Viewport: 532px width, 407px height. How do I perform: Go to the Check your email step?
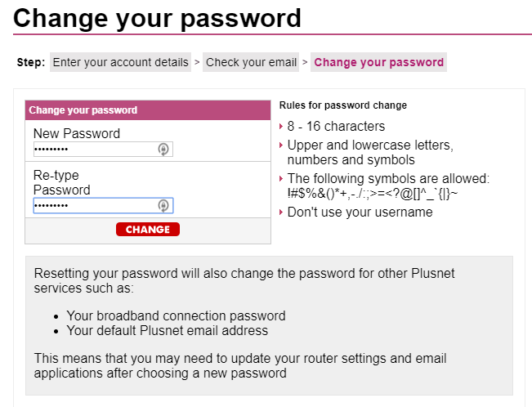pyautogui.click(x=251, y=62)
